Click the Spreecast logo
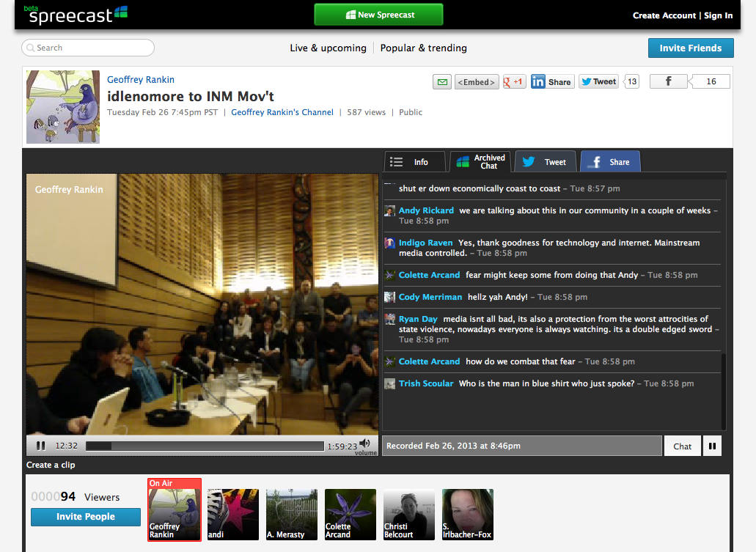Image resolution: width=756 pixels, height=552 pixels. [76, 15]
